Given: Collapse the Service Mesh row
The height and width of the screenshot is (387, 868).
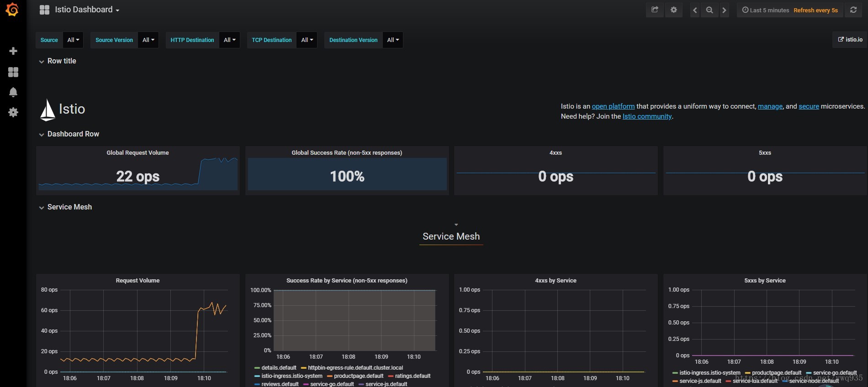Looking at the screenshot, I should click(x=65, y=207).
